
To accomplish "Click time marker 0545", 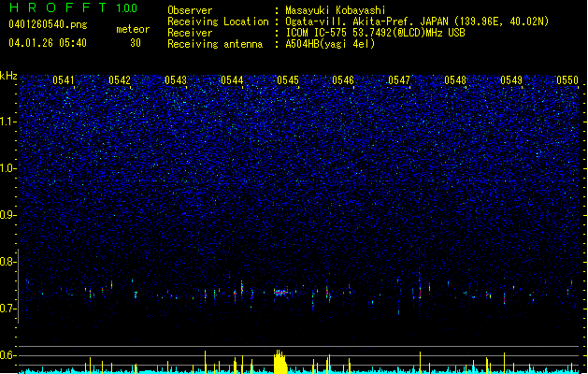I will [288, 80].
